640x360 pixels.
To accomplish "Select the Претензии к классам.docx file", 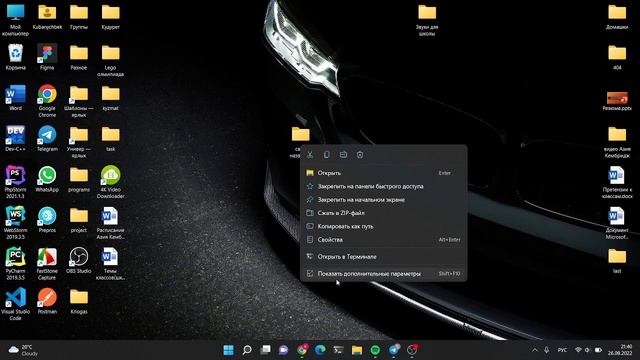I will (617, 182).
